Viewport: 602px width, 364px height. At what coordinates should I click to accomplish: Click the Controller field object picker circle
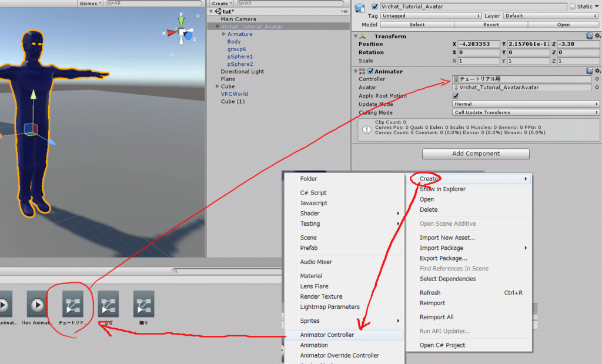[597, 79]
